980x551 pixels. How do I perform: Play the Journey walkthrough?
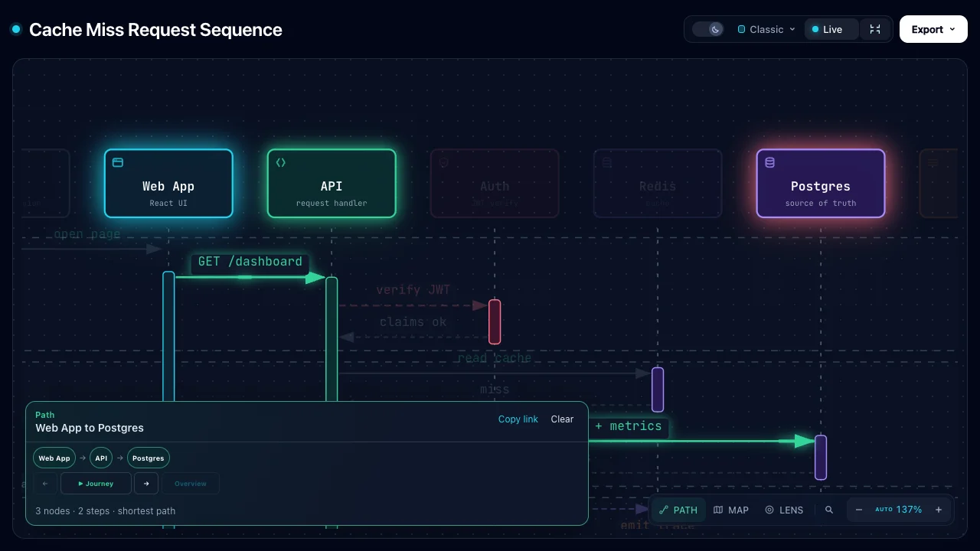click(x=96, y=484)
